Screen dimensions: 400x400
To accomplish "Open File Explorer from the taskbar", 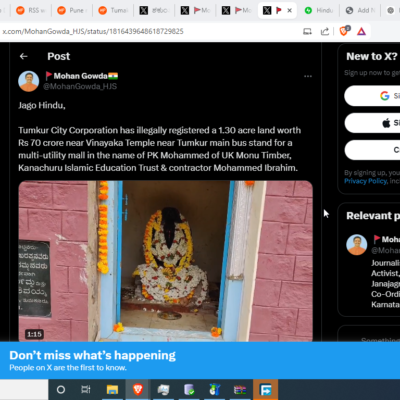I will pos(112,389).
